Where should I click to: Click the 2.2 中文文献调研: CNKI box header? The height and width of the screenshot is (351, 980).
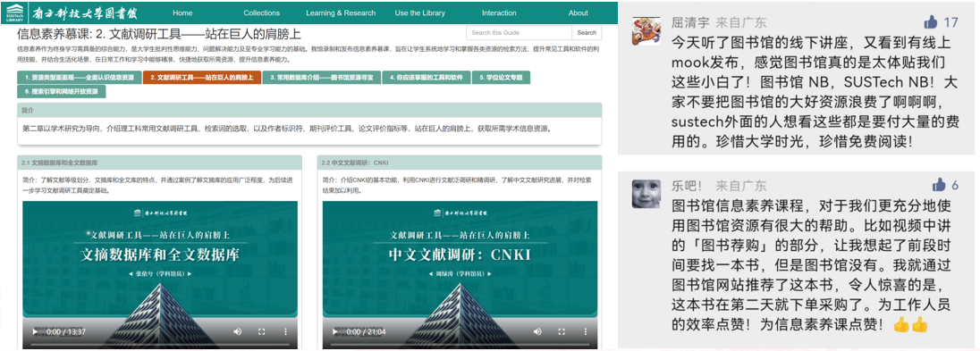pos(460,163)
